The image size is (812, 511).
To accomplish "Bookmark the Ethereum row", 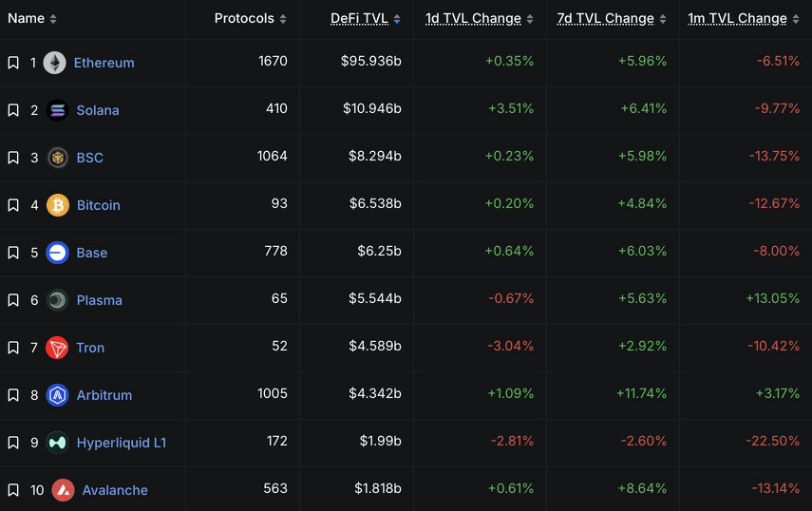I will click(13, 63).
